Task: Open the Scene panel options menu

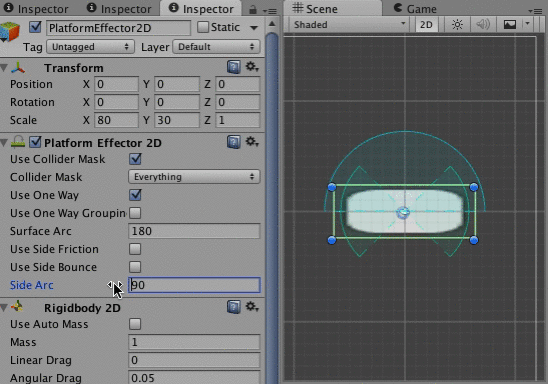Action: pos(536,11)
